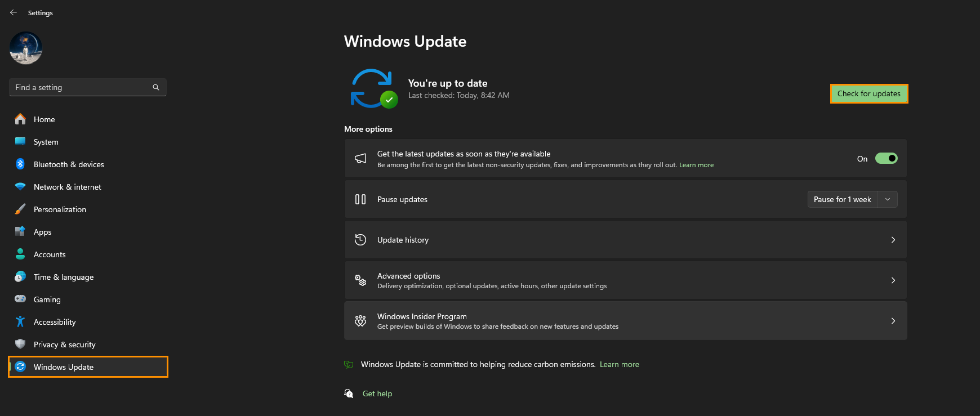Select Windows Update in the sidebar
The height and width of the screenshot is (416, 980).
(88, 367)
